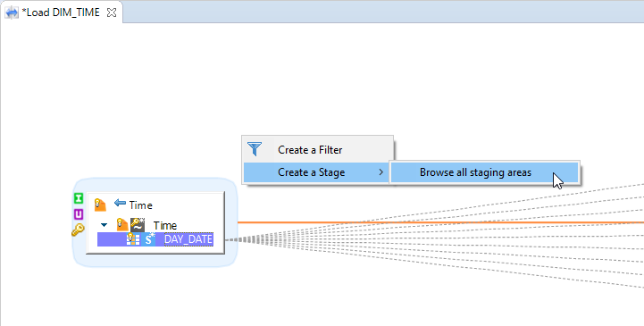Viewport: 644px width, 326px height.
Task: Click the S type icon beside DAY_DATE
Action: (149, 239)
